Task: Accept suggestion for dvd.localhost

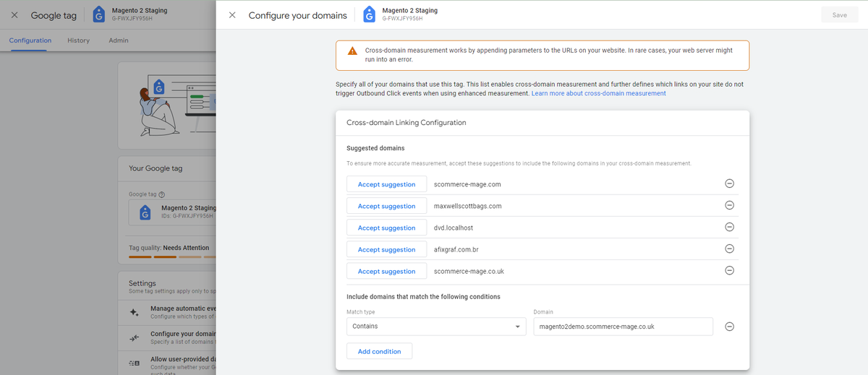Action: (x=386, y=228)
